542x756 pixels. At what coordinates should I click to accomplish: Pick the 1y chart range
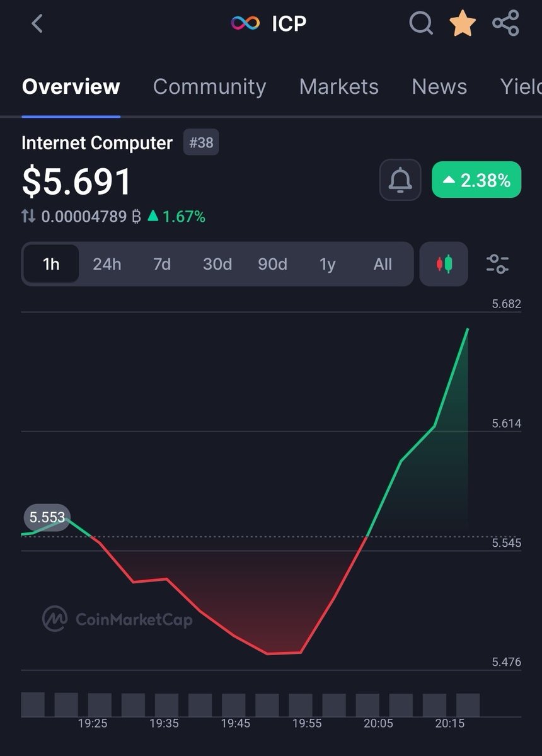pyautogui.click(x=327, y=264)
